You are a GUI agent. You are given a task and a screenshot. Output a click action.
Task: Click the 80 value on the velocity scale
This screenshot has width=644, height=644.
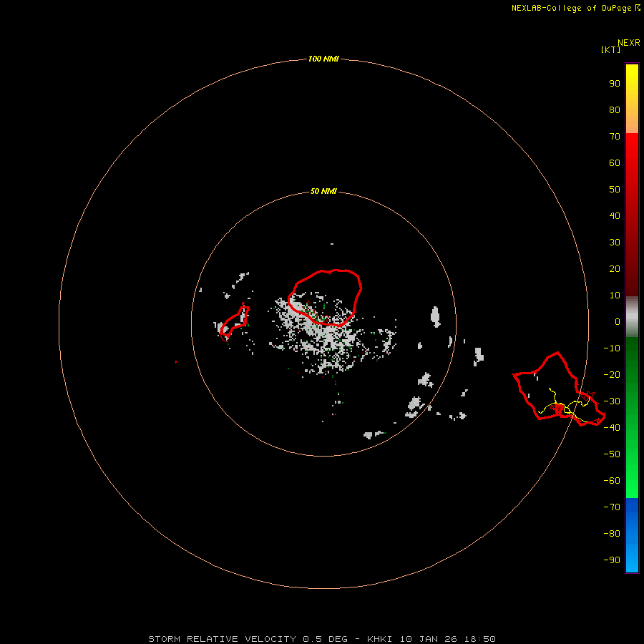click(615, 109)
